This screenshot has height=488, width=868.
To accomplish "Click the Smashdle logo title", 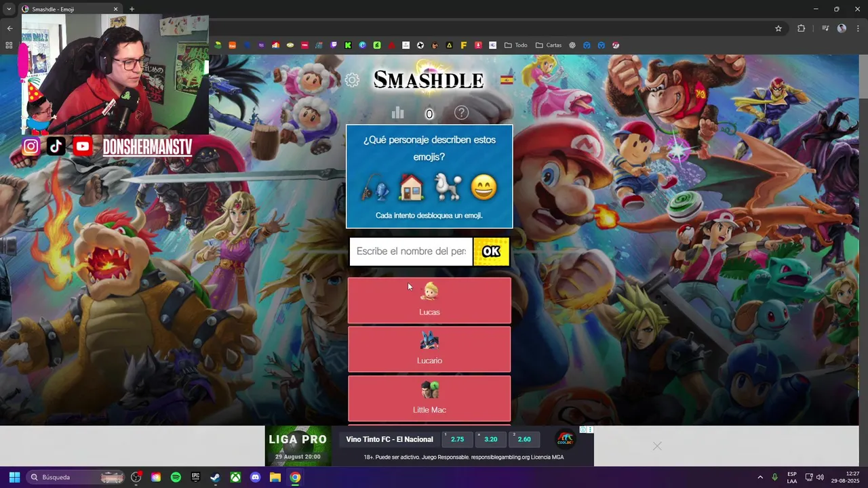I will point(429,80).
